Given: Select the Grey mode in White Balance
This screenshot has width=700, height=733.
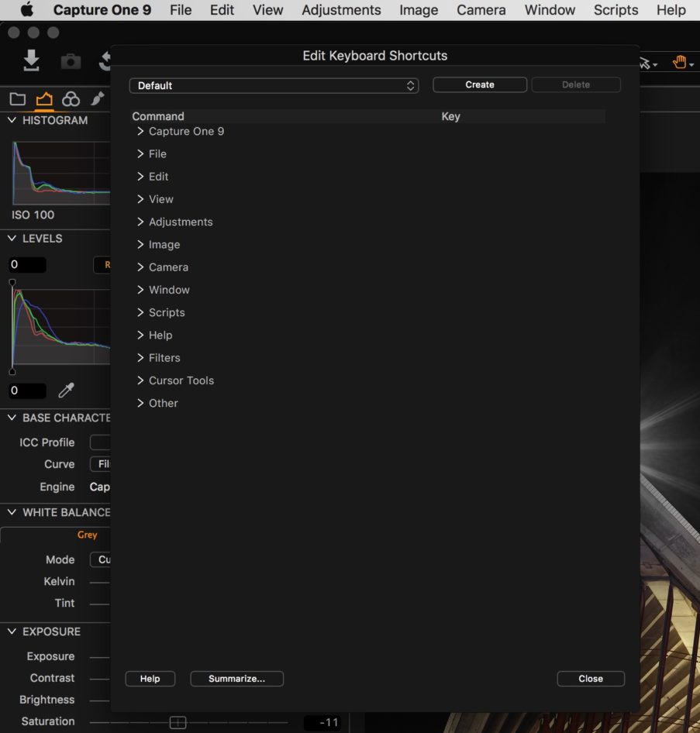Looking at the screenshot, I should [87, 535].
